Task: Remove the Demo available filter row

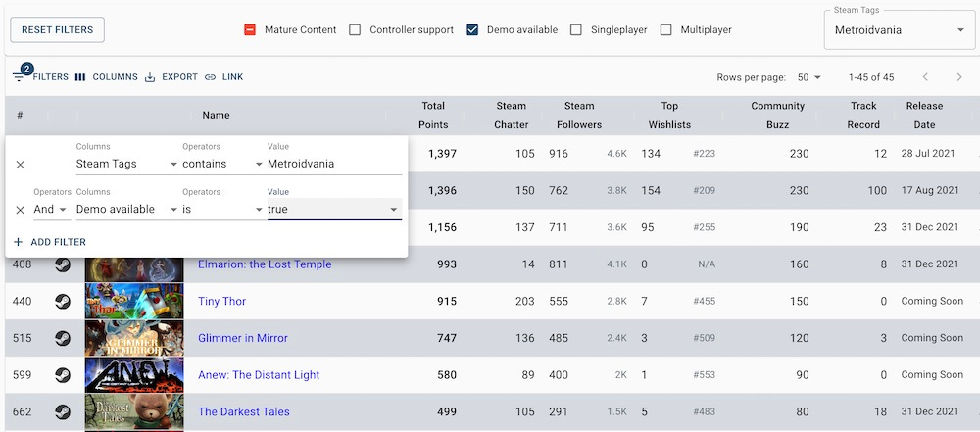Action: click(20, 210)
